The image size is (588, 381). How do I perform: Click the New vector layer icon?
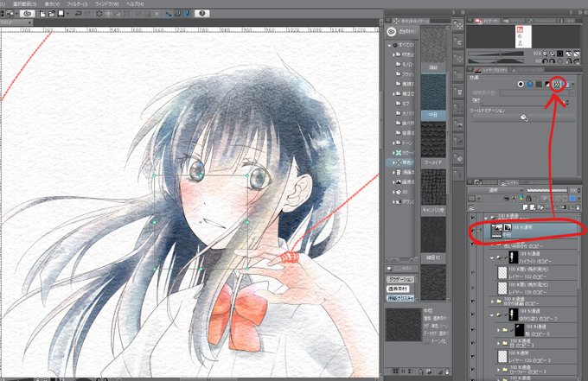tap(532, 207)
